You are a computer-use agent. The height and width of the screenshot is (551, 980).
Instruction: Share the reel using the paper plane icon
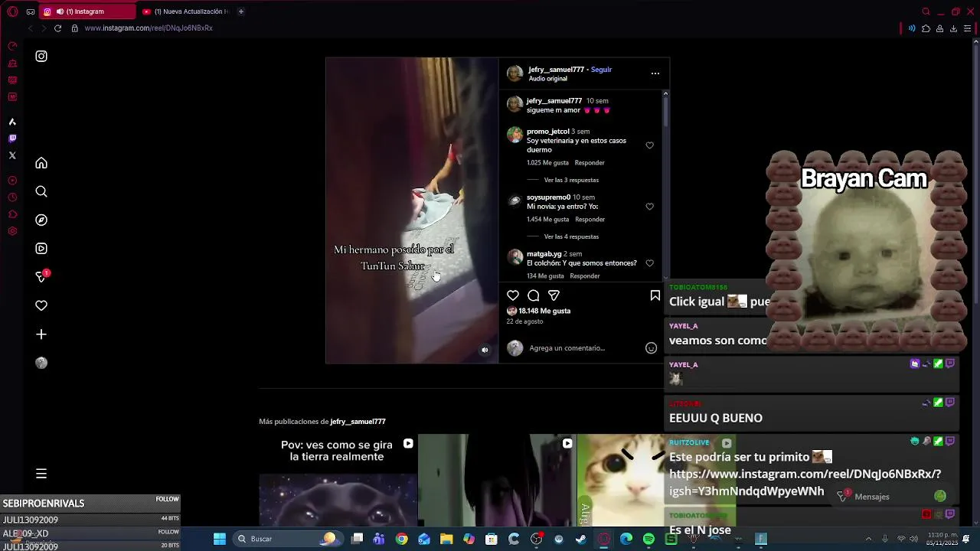tap(554, 295)
